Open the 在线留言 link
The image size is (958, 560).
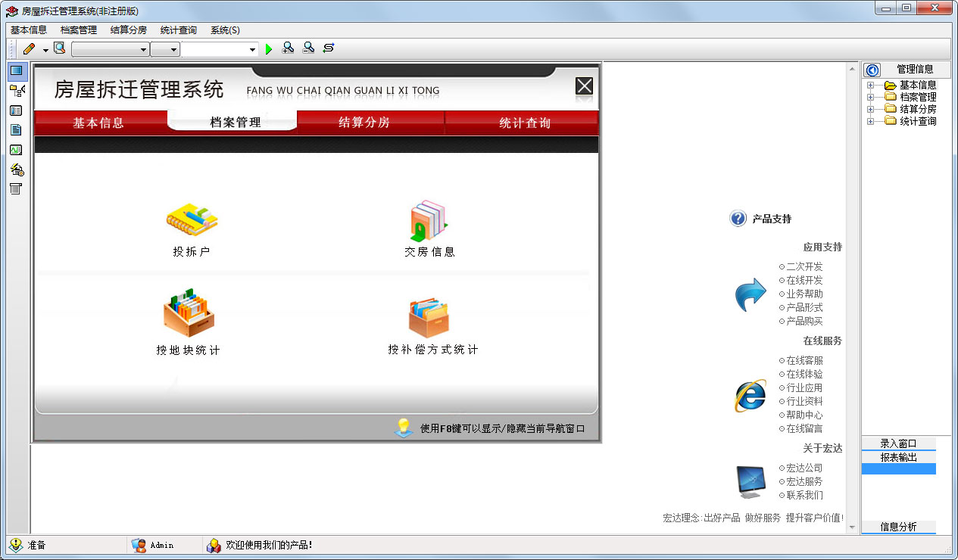(x=804, y=428)
